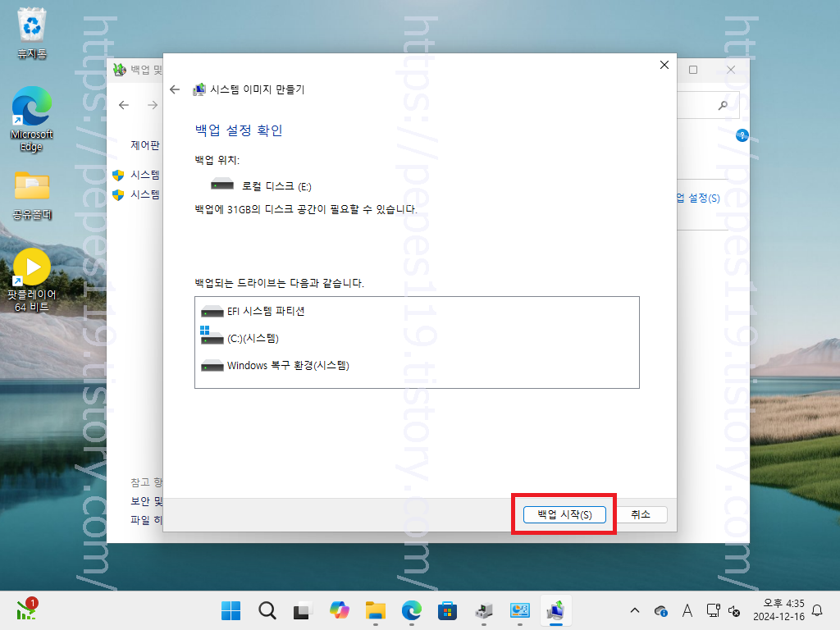Open the notification bell

click(818, 610)
